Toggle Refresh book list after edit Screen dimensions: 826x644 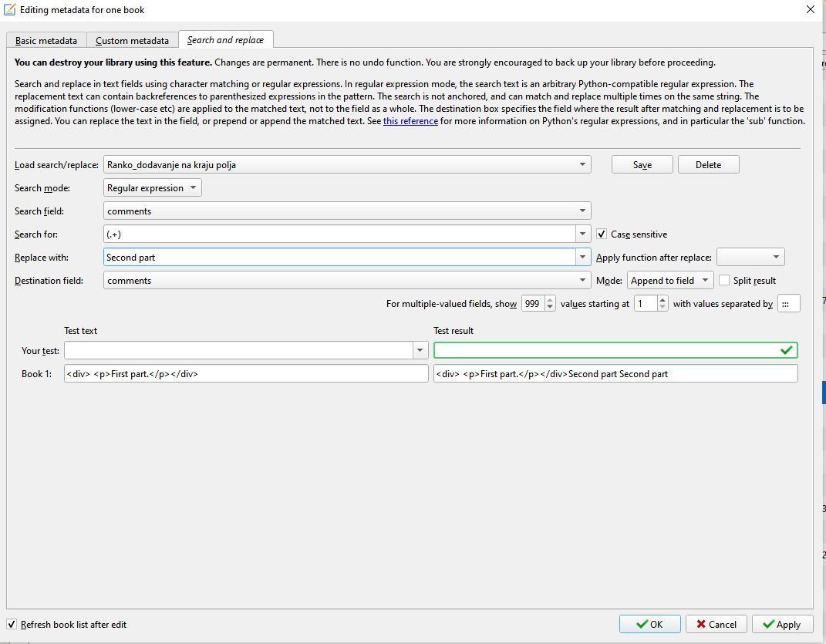coord(12,624)
